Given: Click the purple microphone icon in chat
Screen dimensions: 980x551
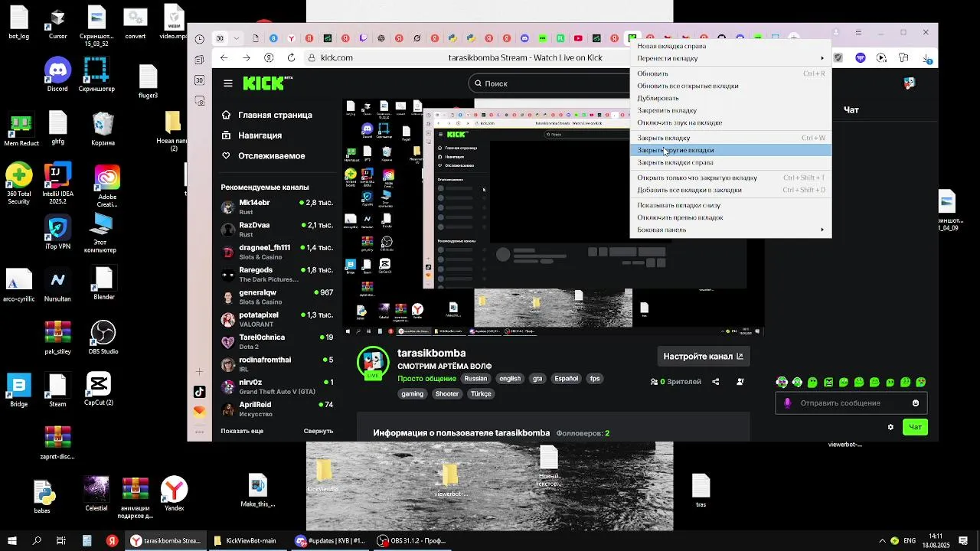Looking at the screenshot, I should click(788, 403).
